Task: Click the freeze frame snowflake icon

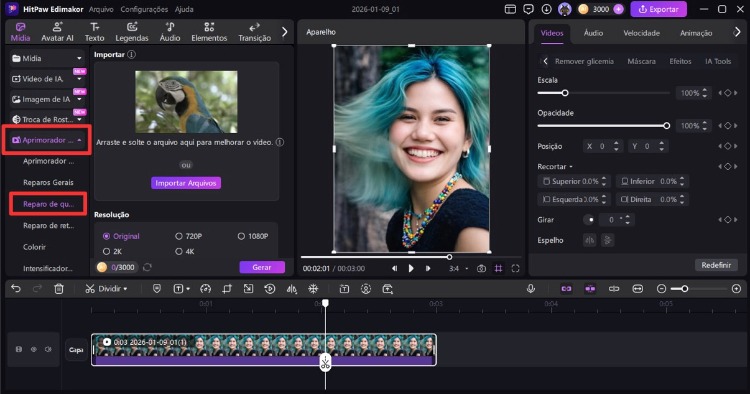Action: tap(313, 289)
